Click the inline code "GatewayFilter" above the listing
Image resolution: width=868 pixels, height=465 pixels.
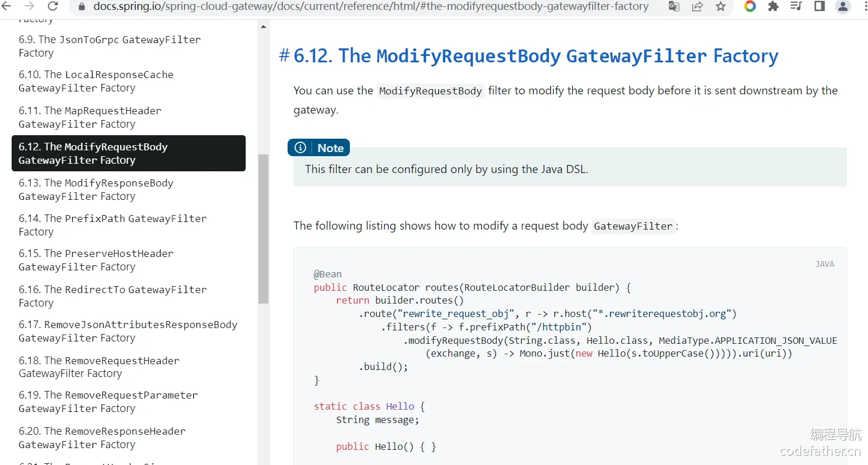(x=633, y=226)
